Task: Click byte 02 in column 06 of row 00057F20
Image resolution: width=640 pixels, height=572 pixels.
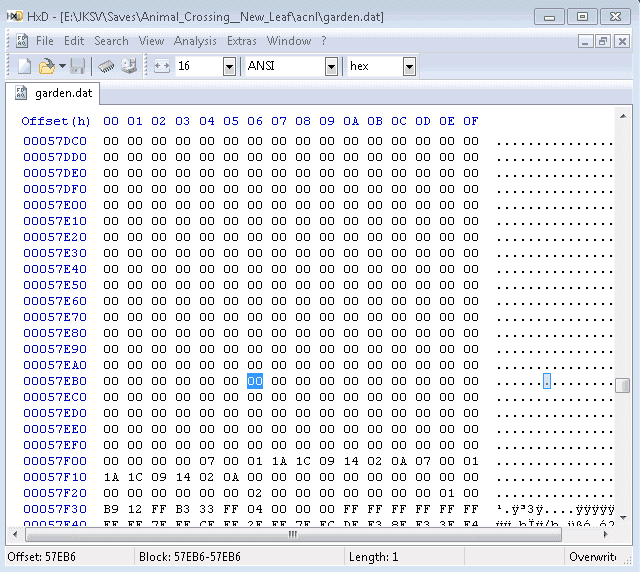Action: coord(255,494)
